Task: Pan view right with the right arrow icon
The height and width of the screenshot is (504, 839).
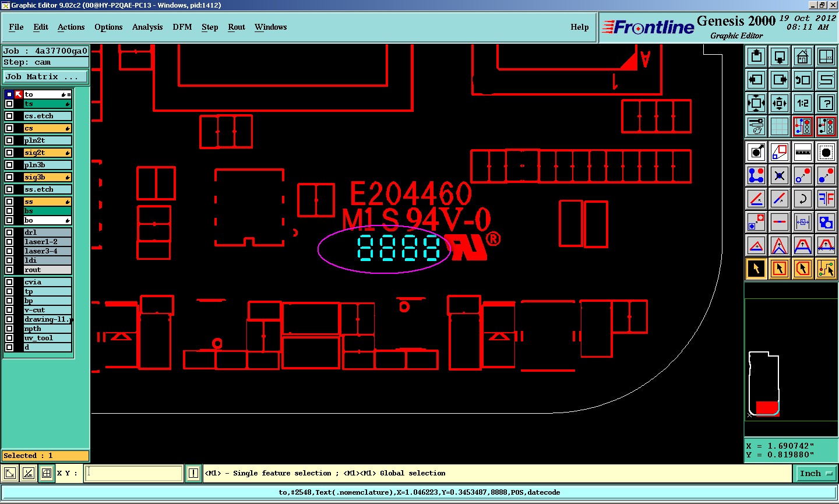Action: [780, 80]
